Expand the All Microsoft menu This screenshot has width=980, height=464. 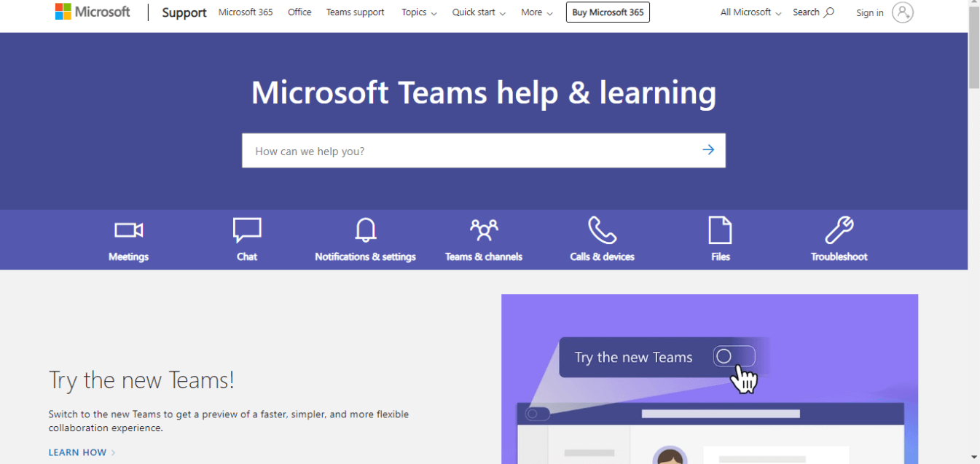[x=750, y=12]
